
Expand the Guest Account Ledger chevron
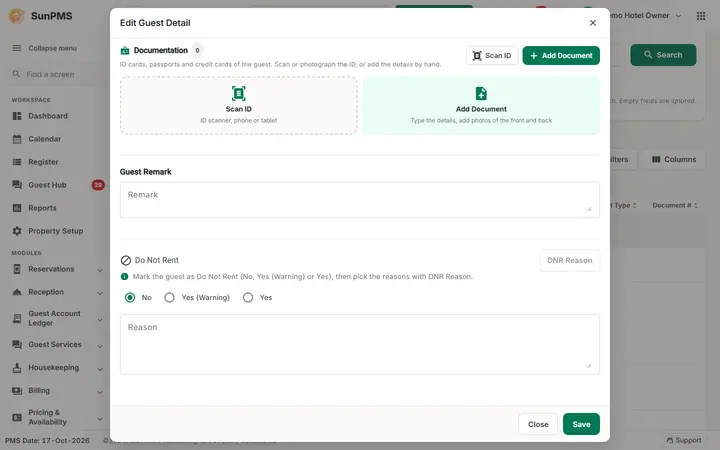click(x=100, y=319)
